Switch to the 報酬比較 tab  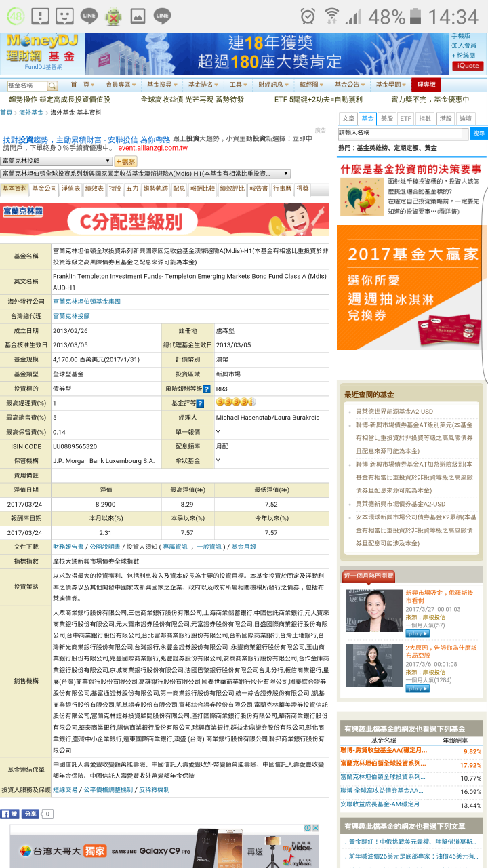(x=203, y=189)
